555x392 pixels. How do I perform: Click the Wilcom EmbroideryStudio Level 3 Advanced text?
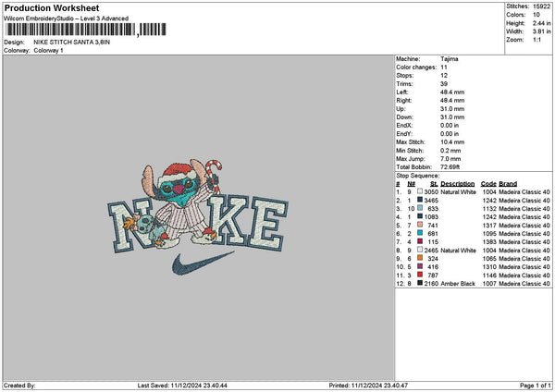pyautogui.click(x=66, y=18)
